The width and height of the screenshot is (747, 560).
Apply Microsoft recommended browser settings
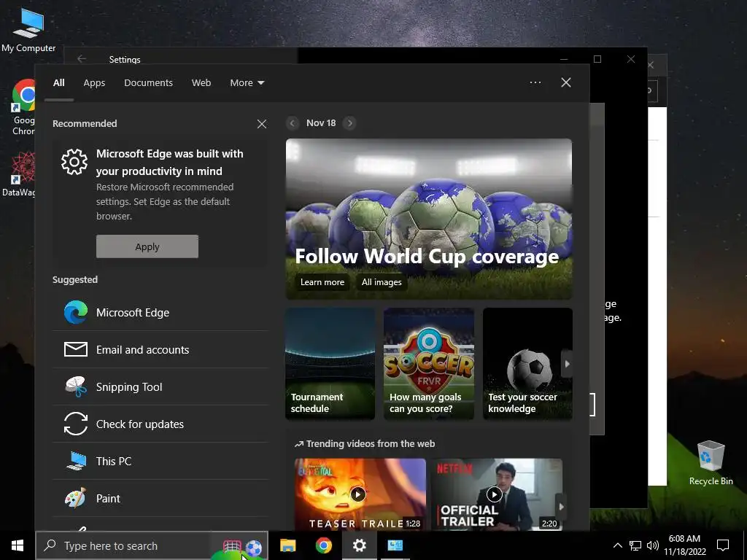point(147,246)
